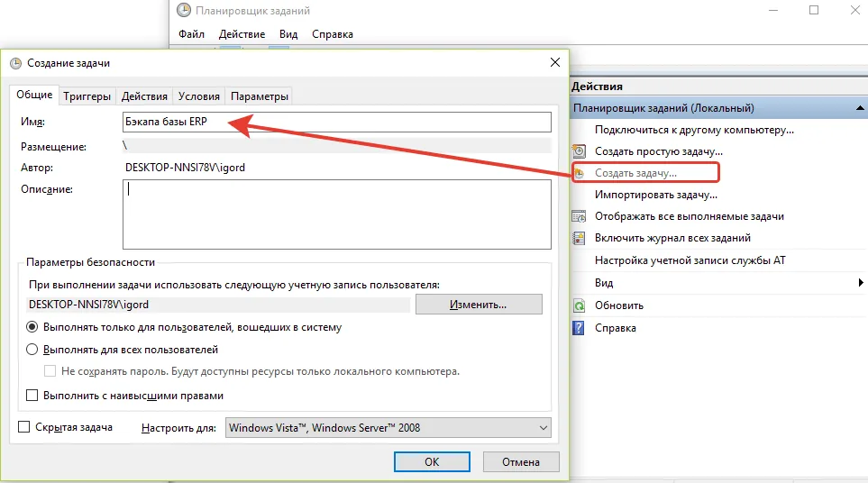Click Импортировать задачу... action
This screenshot has height=483, width=868.
coord(656,195)
